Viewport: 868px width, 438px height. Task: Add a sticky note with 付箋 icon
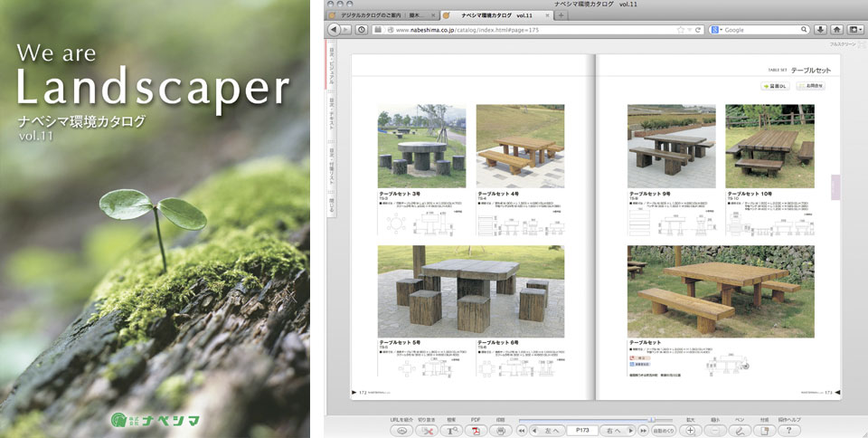click(x=765, y=430)
